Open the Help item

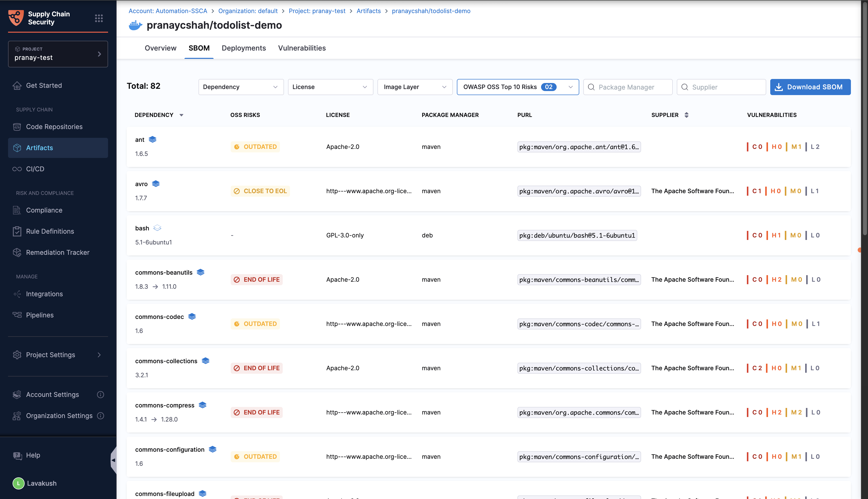pyautogui.click(x=33, y=455)
